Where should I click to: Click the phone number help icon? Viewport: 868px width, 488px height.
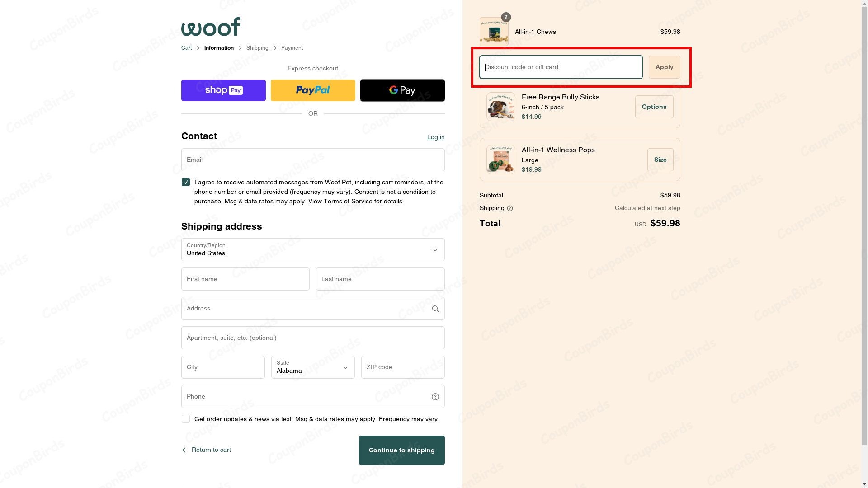(435, 396)
